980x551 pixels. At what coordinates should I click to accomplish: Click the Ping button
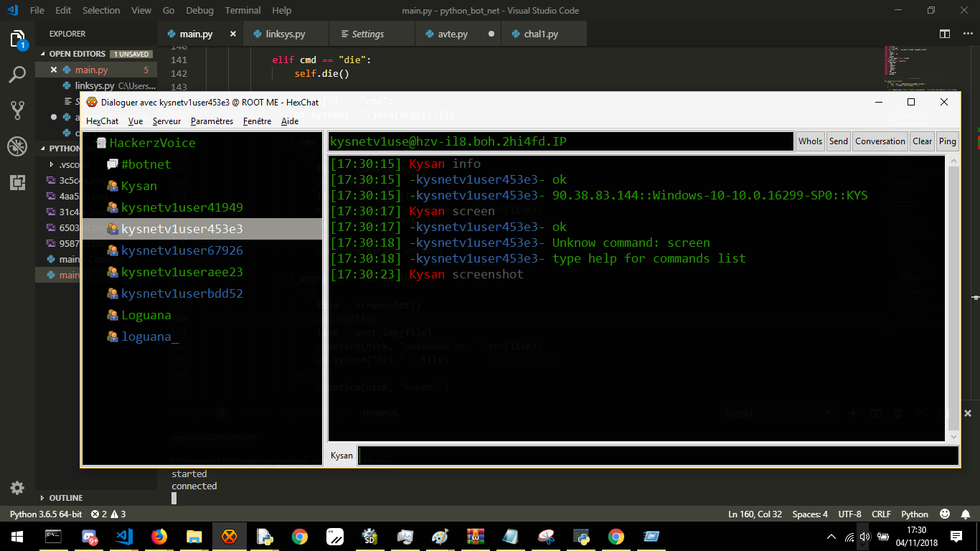point(948,141)
